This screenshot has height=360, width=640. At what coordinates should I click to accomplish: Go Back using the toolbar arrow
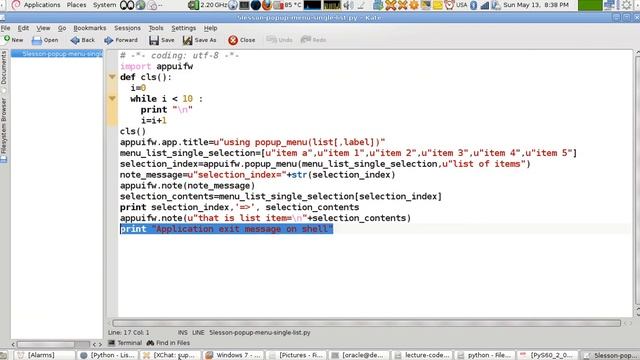click(75, 40)
